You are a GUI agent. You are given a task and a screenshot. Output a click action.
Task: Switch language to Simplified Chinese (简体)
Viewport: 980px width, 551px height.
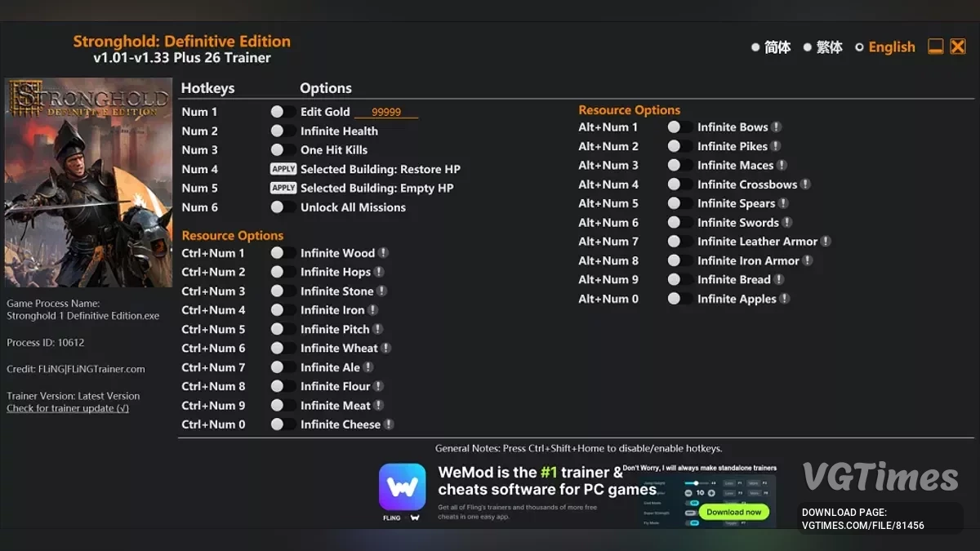tap(755, 47)
